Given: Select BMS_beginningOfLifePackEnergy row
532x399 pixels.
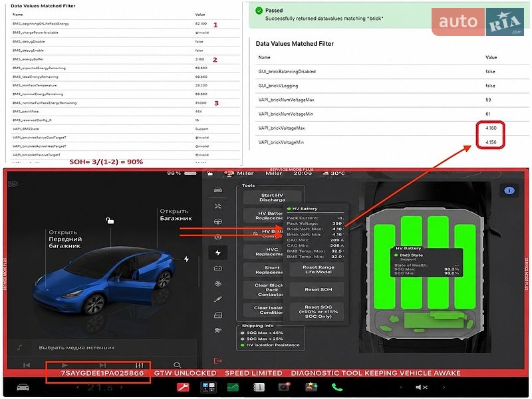Looking at the screenshot, I should [126, 24].
